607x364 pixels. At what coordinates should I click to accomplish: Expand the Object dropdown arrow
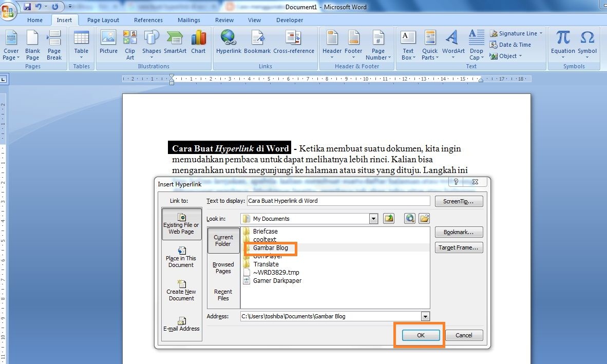pos(520,55)
